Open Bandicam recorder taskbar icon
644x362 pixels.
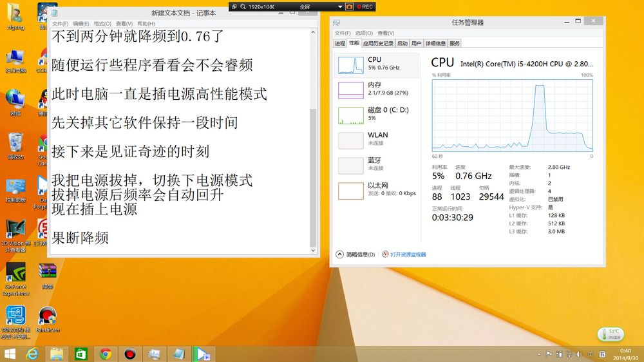pos(130,354)
